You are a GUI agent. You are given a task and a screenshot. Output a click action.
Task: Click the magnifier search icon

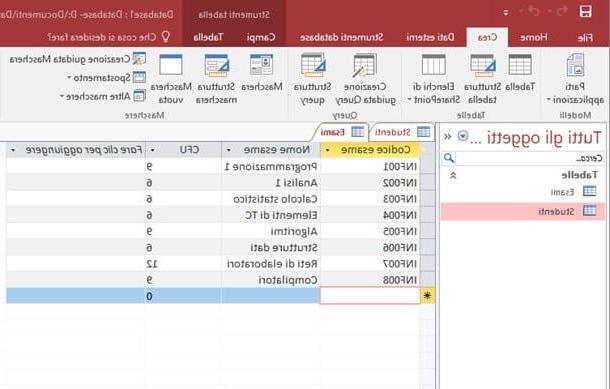coord(449,158)
